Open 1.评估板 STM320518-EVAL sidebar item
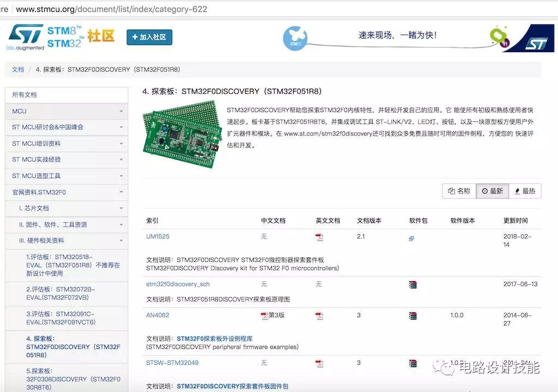Viewport: 558px width, 392px height. 66,265
